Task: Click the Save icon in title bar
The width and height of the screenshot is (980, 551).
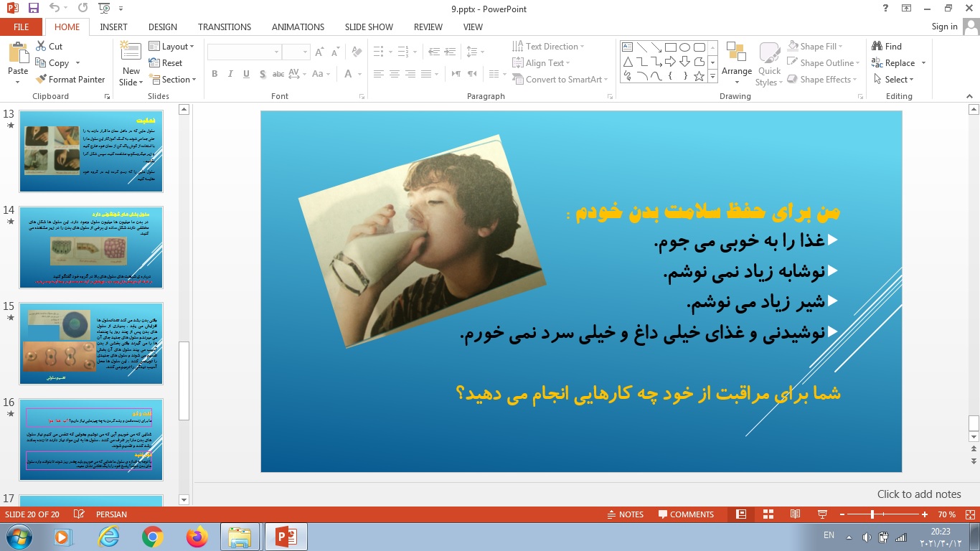Action: (33, 9)
